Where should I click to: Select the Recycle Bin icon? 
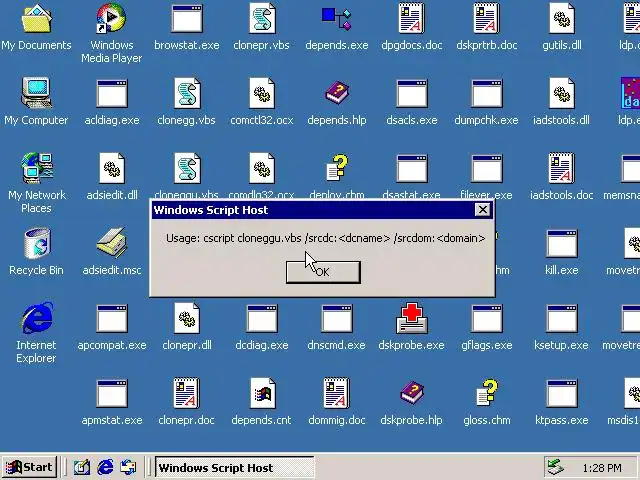click(x=36, y=244)
